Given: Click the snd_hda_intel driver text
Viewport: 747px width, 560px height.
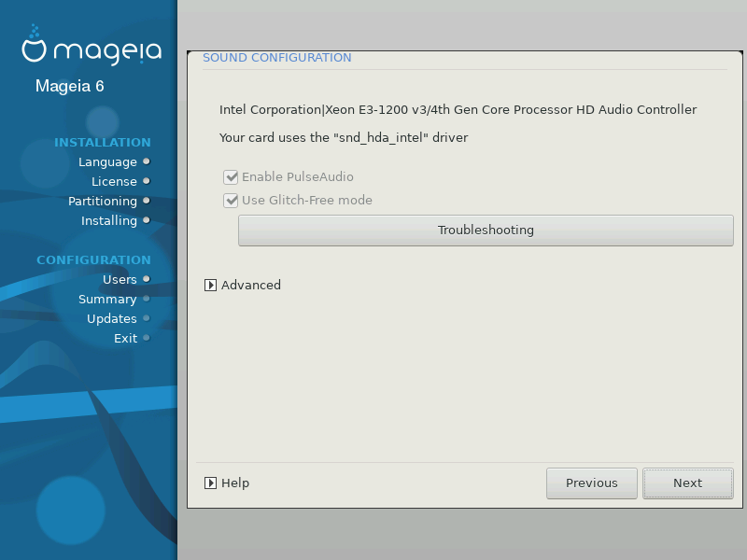Looking at the screenshot, I should coord(344,137).
